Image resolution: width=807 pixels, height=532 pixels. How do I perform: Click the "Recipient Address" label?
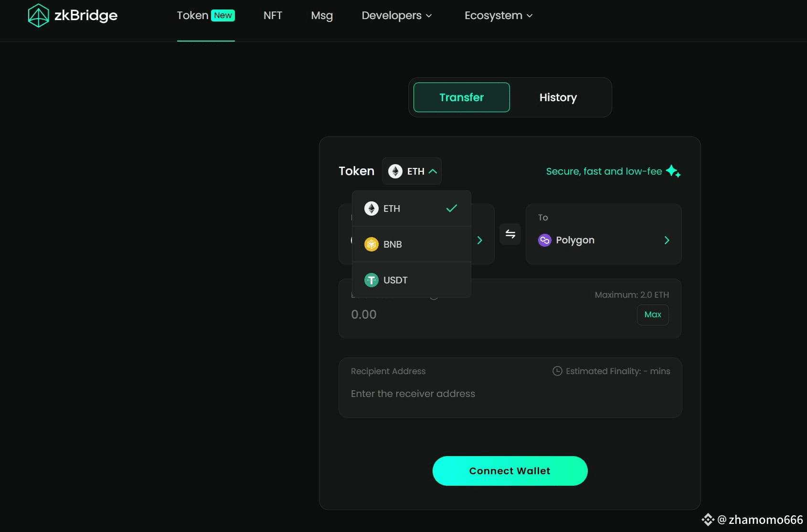(x=388, y=371)
